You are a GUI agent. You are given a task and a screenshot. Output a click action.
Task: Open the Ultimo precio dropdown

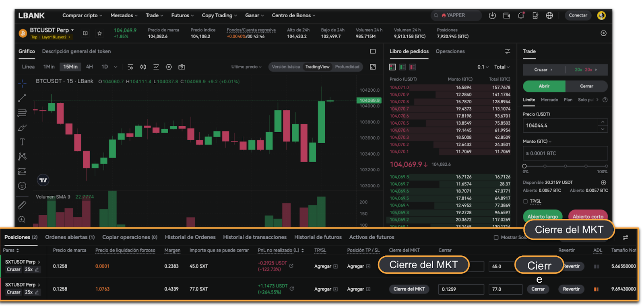coord(246,67)
